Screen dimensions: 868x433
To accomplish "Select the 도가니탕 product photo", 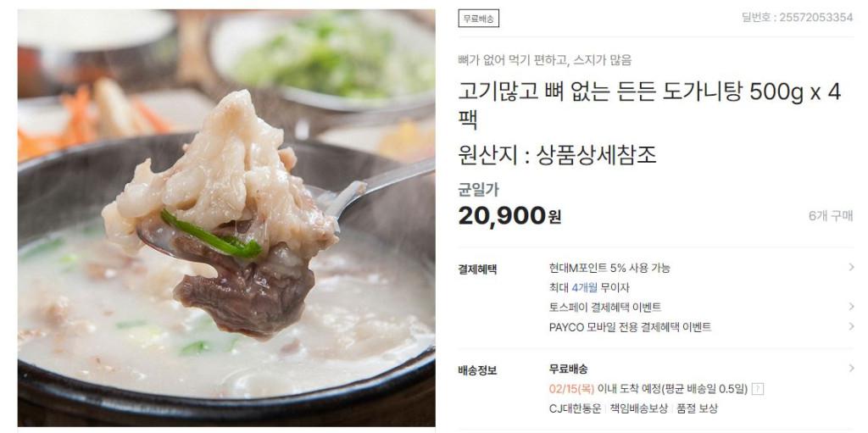I will click(x=226, y=218).
